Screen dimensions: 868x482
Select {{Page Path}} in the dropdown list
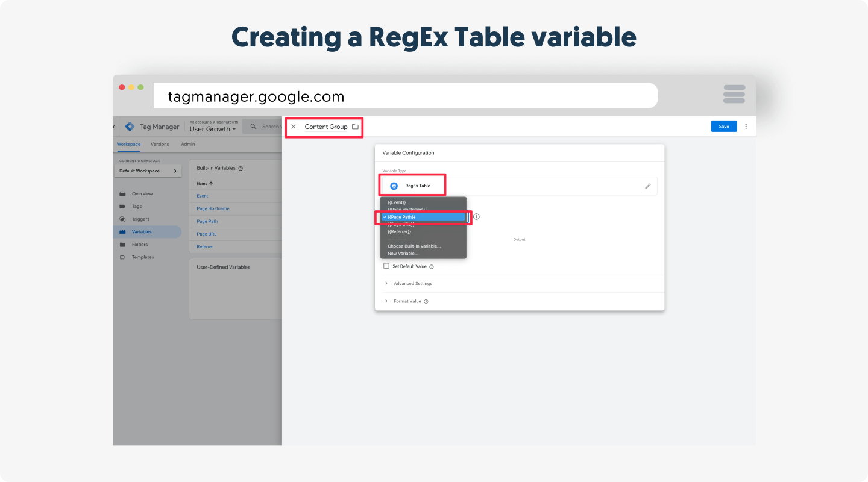[x=423, y=217]
